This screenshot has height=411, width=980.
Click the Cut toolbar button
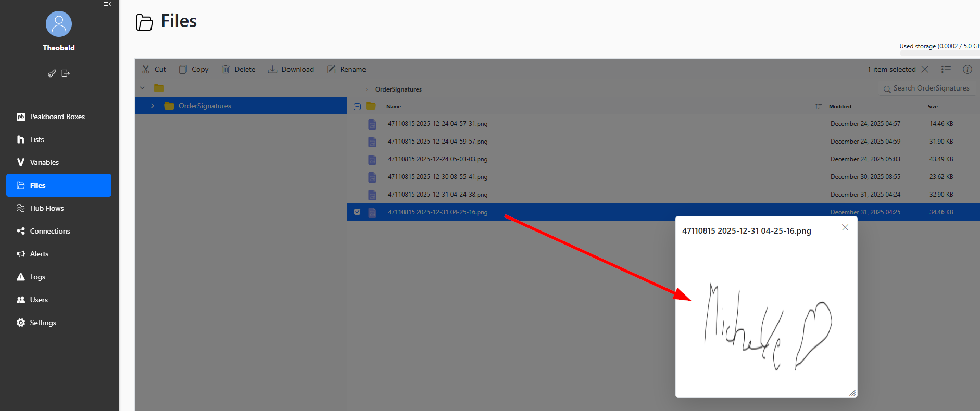click(x=154, y=69)
